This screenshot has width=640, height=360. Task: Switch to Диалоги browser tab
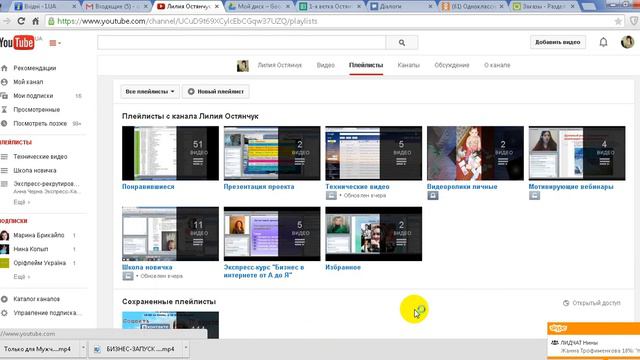pos(401,7)
